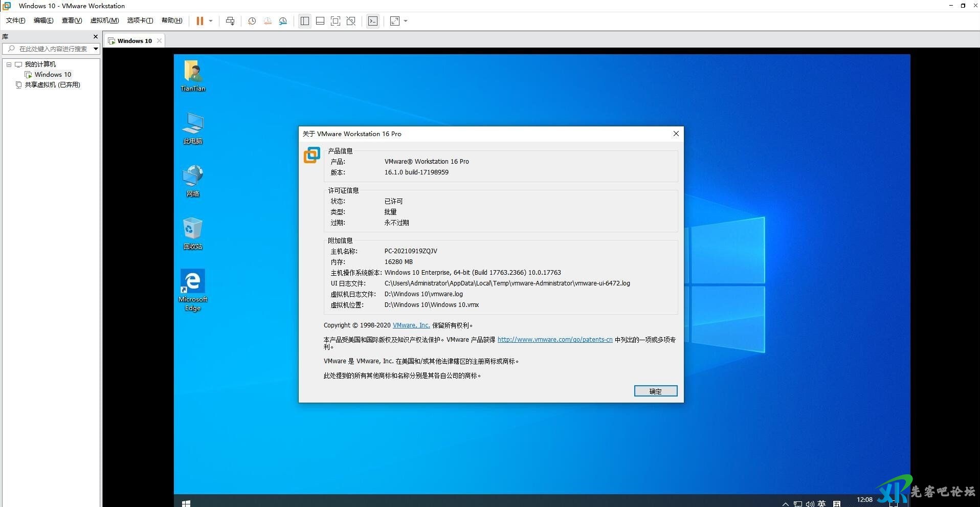Open the stretch guest display dropdown arrow
The width and height of the screenshot is (980, 507).
[x=406, y=21]
